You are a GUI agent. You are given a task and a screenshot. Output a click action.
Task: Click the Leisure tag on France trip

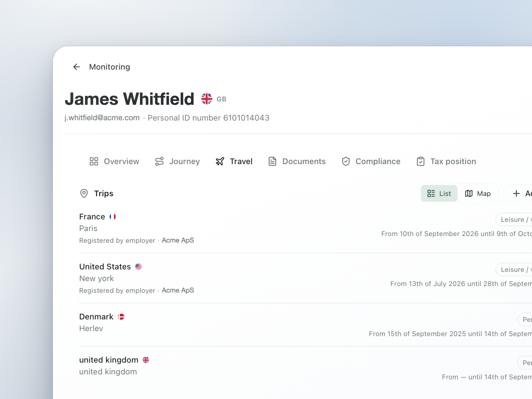point(514,219)
